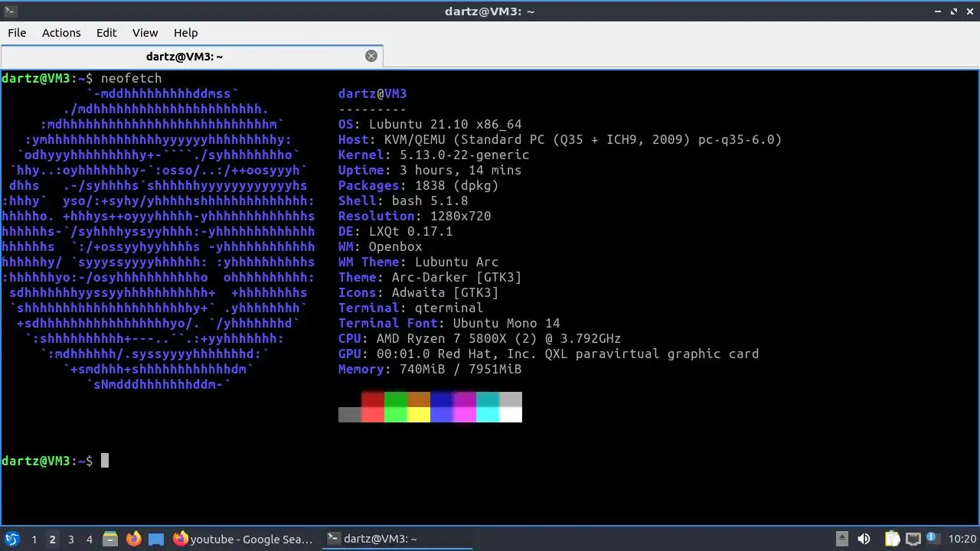
Task: Click the purple swatch in top palette row
Action: [465, 399]
